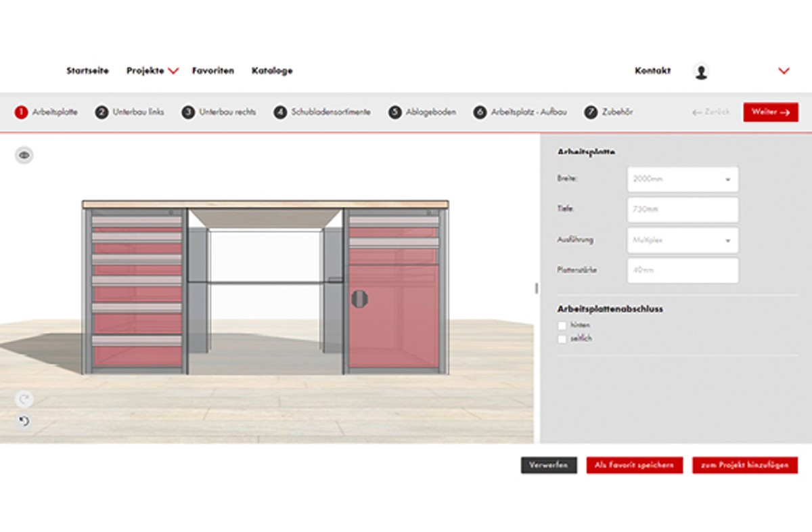Click the Tiefe 730mm input field
This screenshot has width=812, height=532.
683,210
